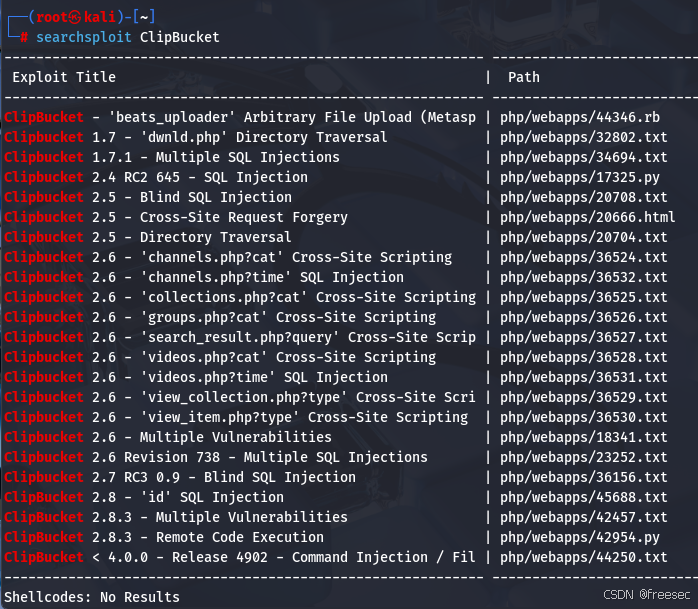Click 'Clipbucket 2.6 - Multiple Vulnerabilities' title
This screenshot has height=609, width=698.
[x=168, y=438]
